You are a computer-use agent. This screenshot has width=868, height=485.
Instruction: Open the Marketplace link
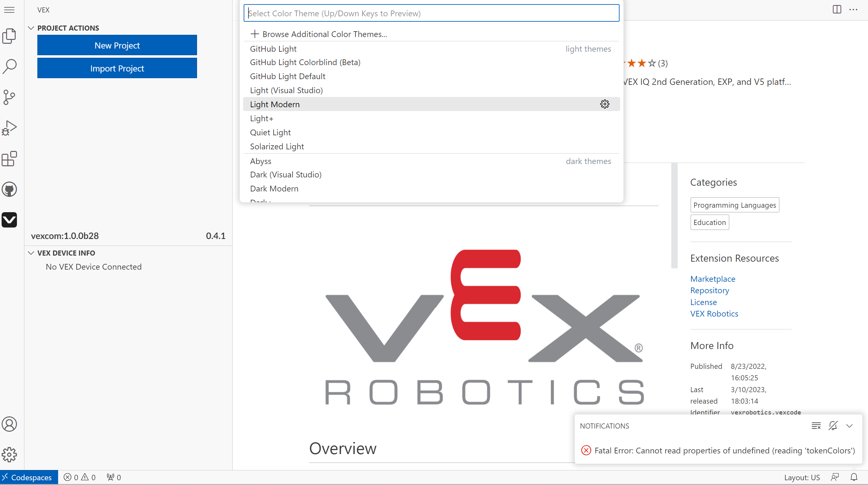713,279
